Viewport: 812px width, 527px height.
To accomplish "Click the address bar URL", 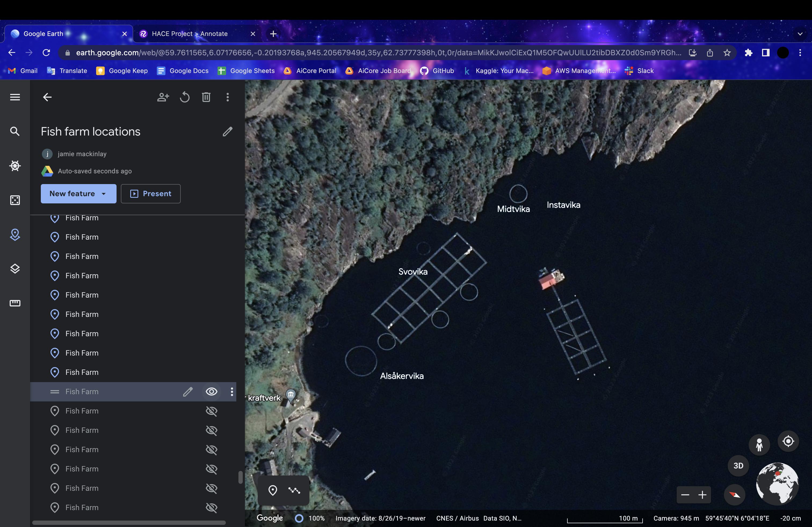I will pyautogui.click(x=378, y=53).
